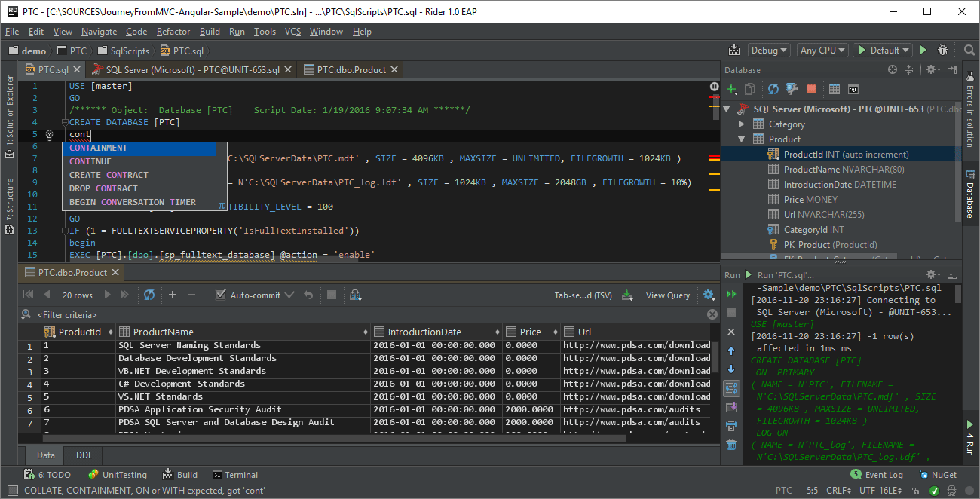This screenshot has height=499, width=980.
Task: Hide the Database panel with the arrow icon
Action: pyautogui.click(x=951, y=69)
